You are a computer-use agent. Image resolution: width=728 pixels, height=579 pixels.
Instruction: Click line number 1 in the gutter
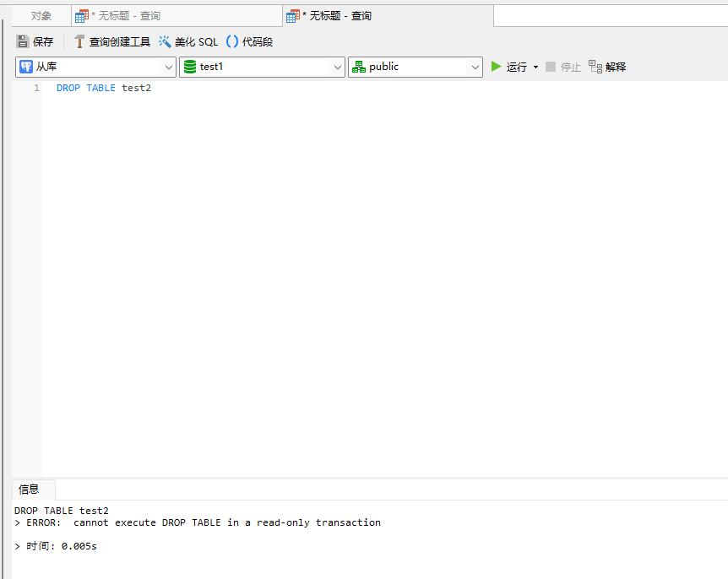point(36,88)
